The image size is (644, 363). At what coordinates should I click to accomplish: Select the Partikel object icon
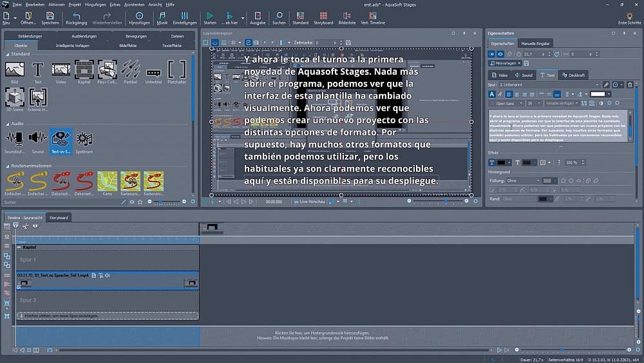click(x=130, y=69)
